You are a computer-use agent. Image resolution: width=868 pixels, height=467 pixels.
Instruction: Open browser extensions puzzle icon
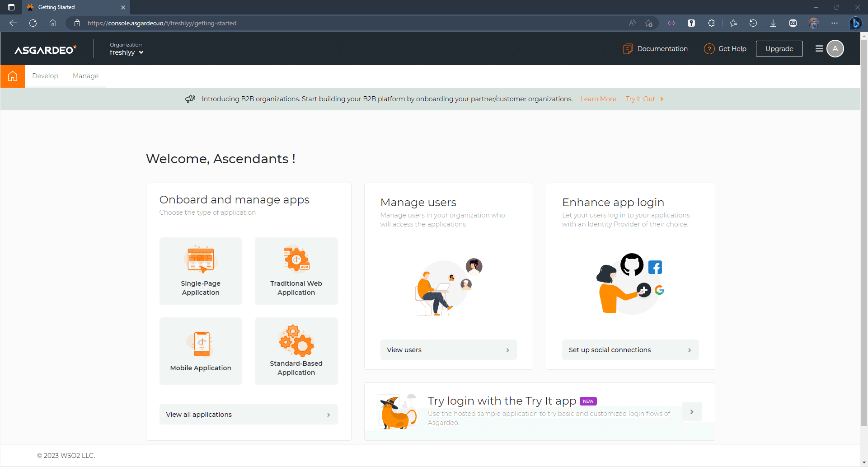pos(711,23)
